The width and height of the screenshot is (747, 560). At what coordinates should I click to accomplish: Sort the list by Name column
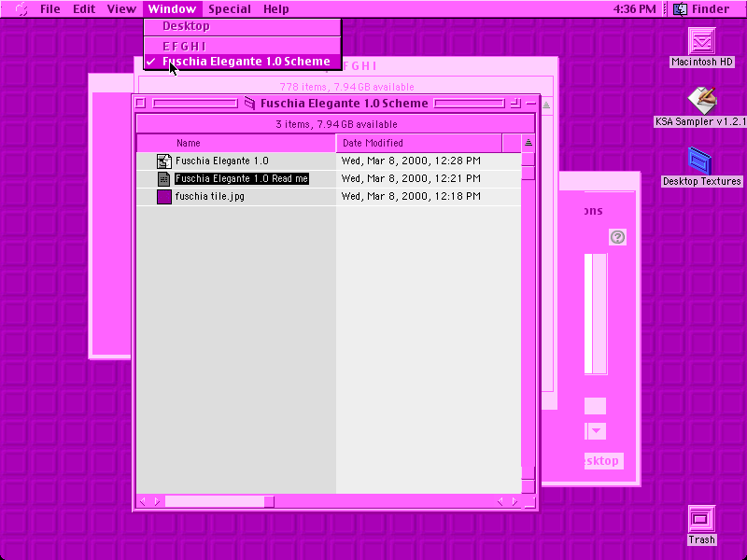(x=236, y=143)
